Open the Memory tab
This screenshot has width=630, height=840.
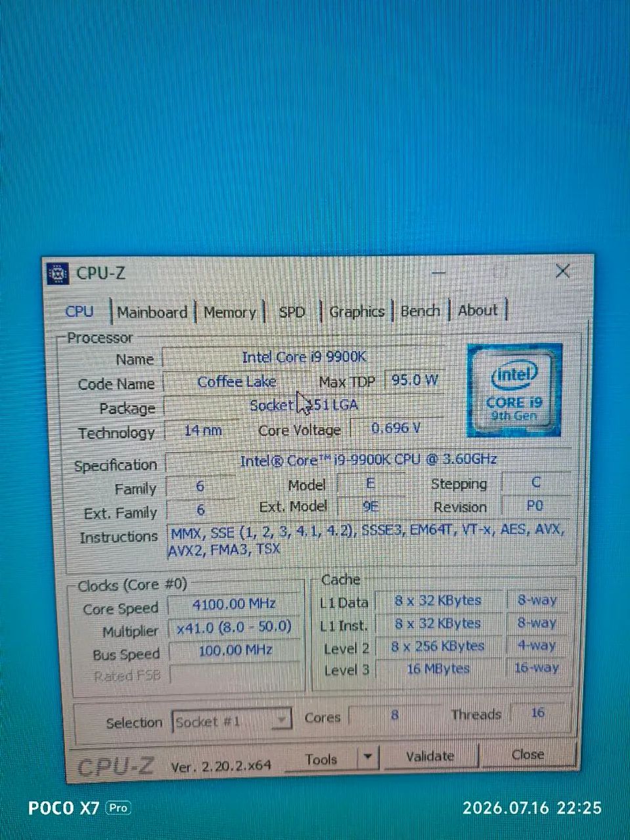(230, 312)
